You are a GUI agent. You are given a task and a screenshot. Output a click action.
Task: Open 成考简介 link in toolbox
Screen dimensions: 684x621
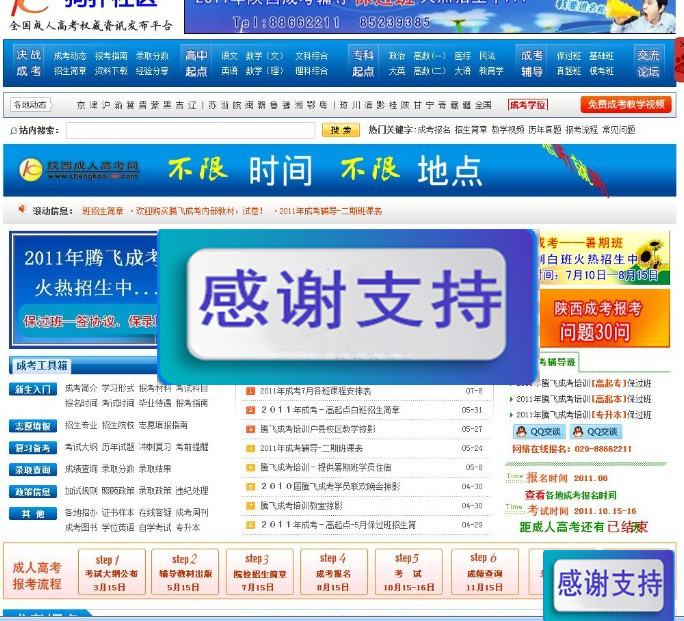(x=81, y=388)
